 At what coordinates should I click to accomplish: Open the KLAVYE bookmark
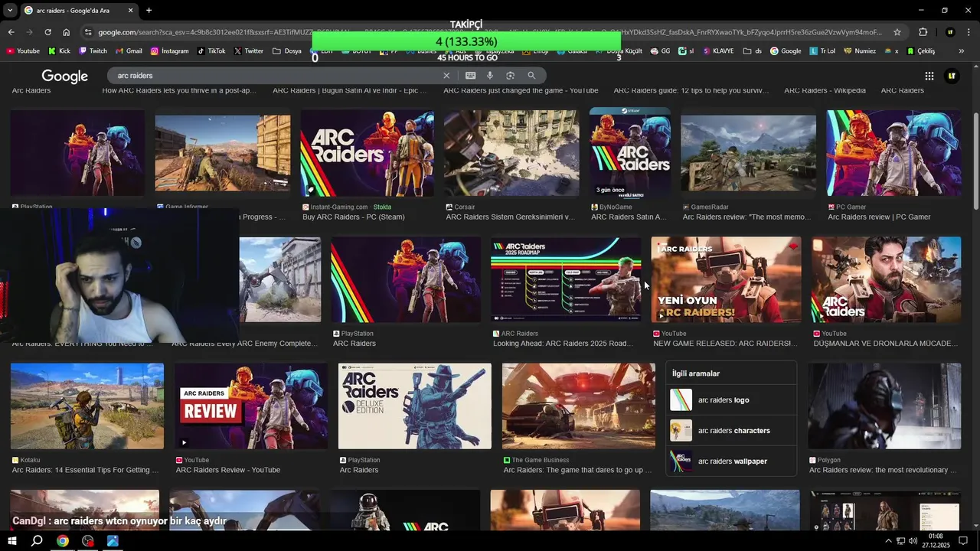coord(717,51)
